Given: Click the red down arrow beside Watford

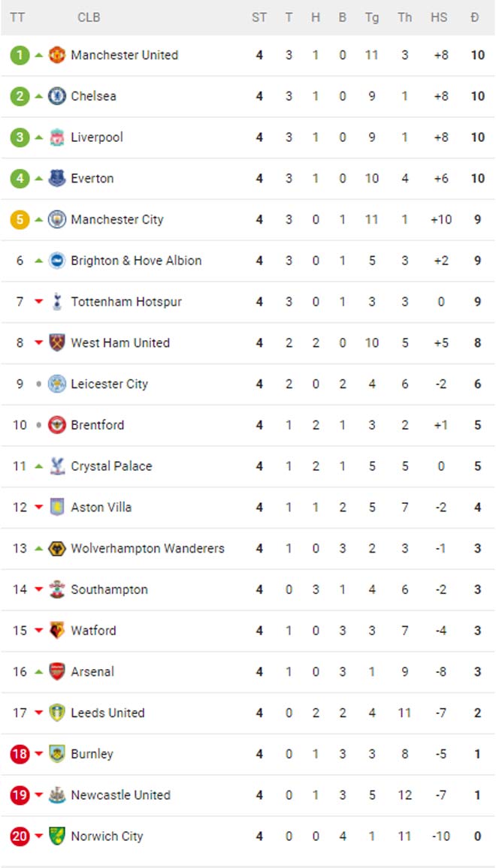Looking at the screenshot, I should (39, 630).
